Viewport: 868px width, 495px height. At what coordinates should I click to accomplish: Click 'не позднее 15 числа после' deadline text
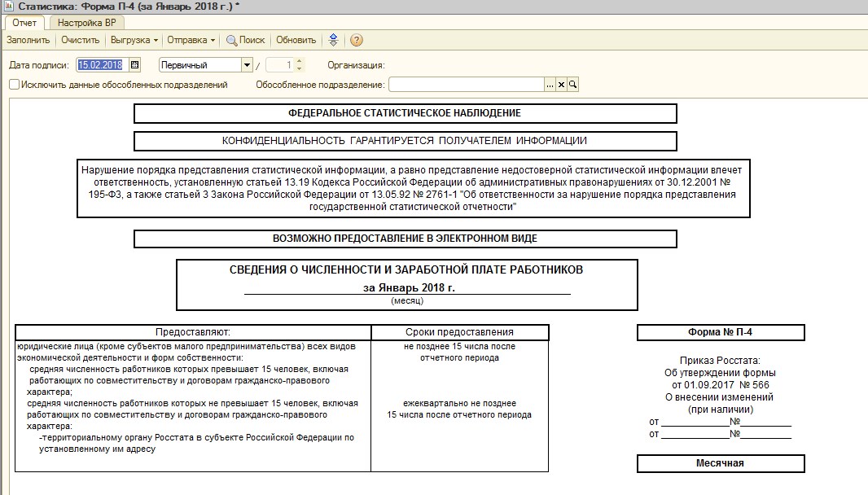pyautogui.click(x=459, y=346)
